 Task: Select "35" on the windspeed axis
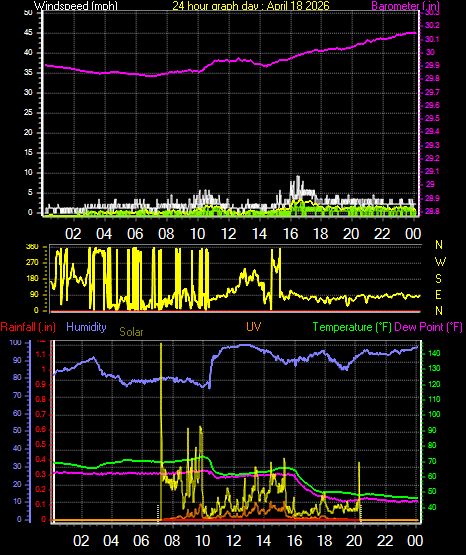tap(28, 73)
